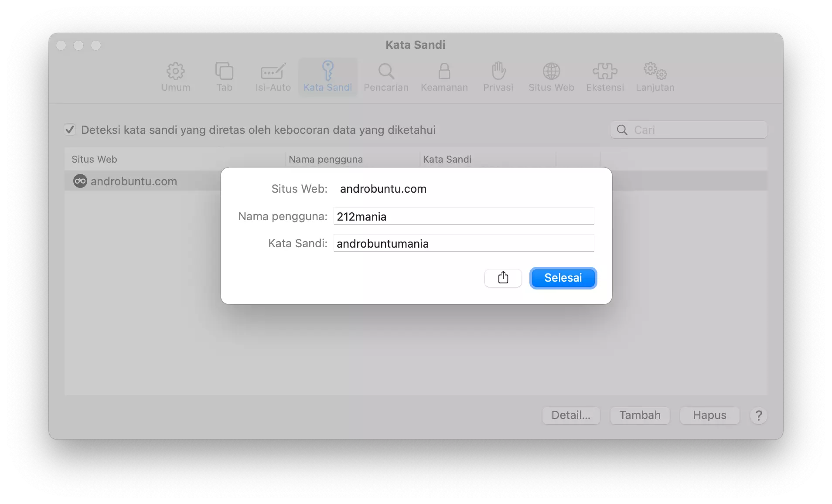The height and width of the screenshot is (504, 832).
Task: Open Pencarian search preferences
Action: [x=386, y=77]
